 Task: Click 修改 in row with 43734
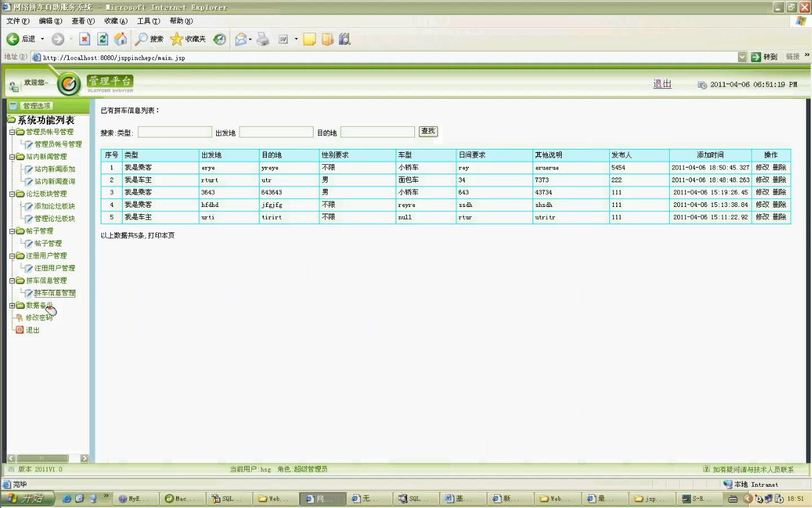pyautogui.click(x=762, y=192)
